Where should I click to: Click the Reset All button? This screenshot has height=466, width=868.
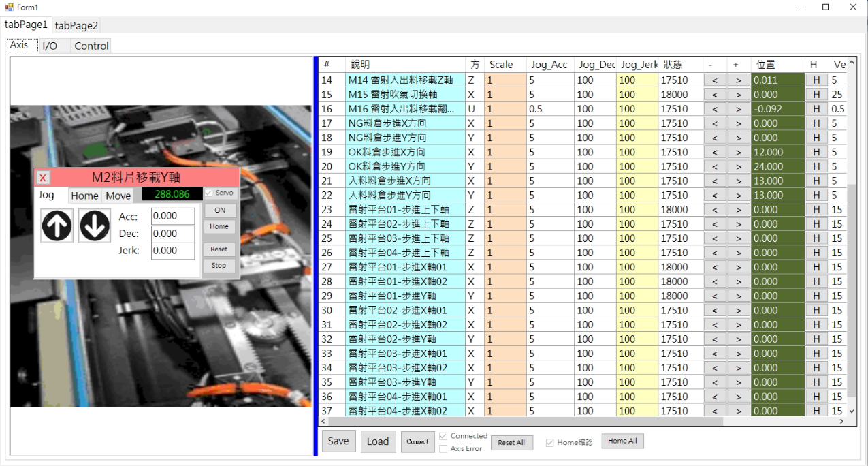click(511, 443)
